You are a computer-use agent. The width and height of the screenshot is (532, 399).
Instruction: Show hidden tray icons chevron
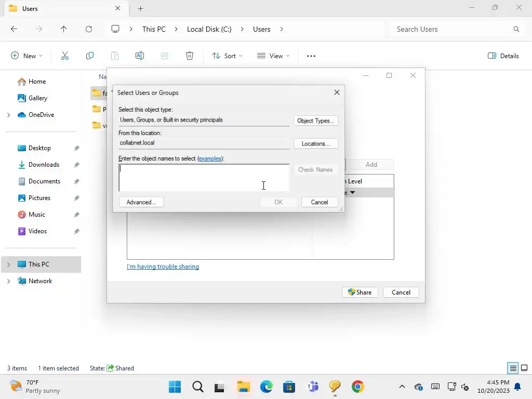coord(402,387)
